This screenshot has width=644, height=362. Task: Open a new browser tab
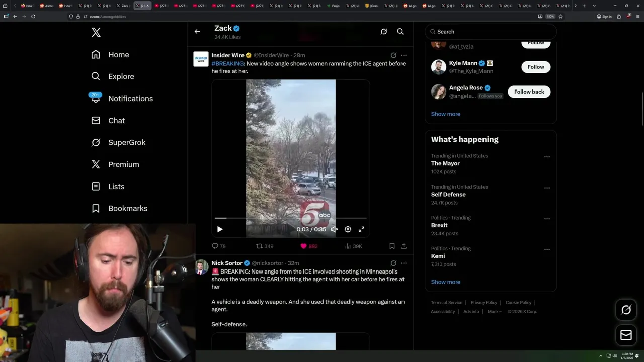click(x=584, y=6)
